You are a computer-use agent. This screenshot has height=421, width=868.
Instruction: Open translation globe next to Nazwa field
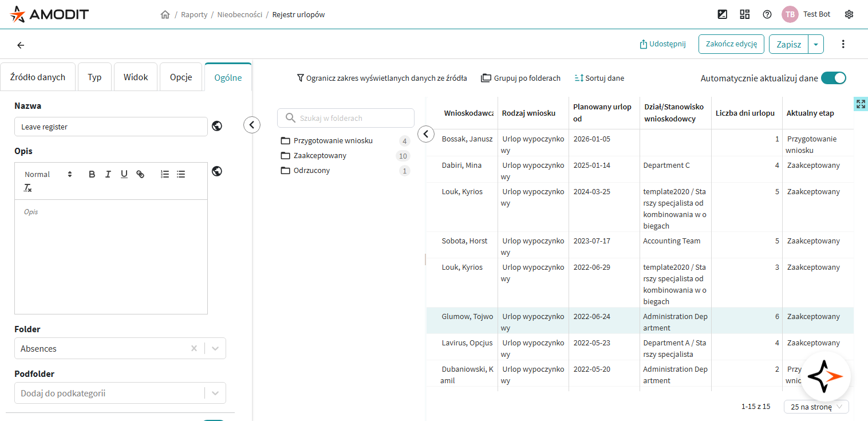[x=217, y=127]
